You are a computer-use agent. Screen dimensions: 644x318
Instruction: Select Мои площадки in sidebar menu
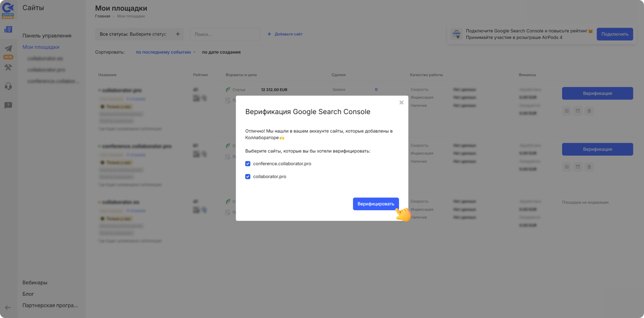41,47
